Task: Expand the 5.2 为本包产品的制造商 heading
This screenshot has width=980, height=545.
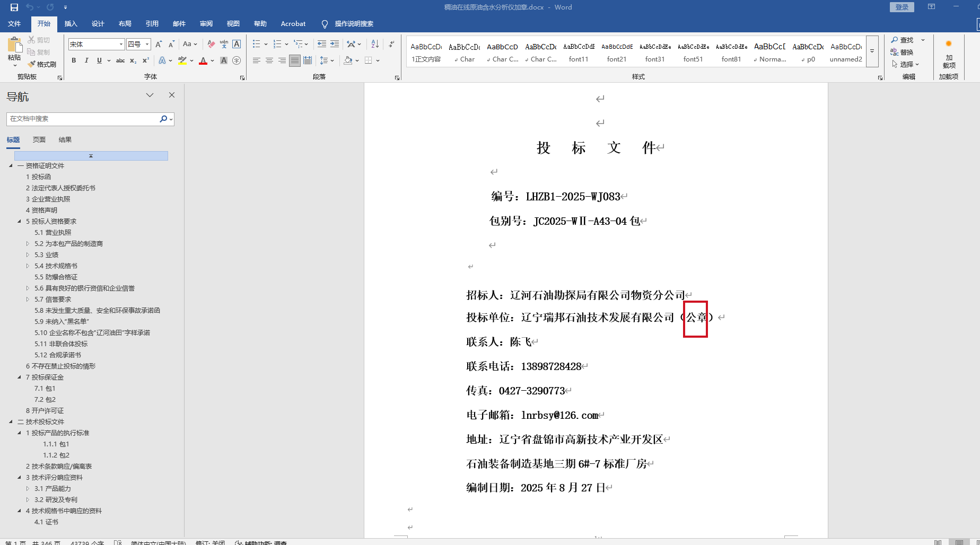Action: tap(28, 244)
